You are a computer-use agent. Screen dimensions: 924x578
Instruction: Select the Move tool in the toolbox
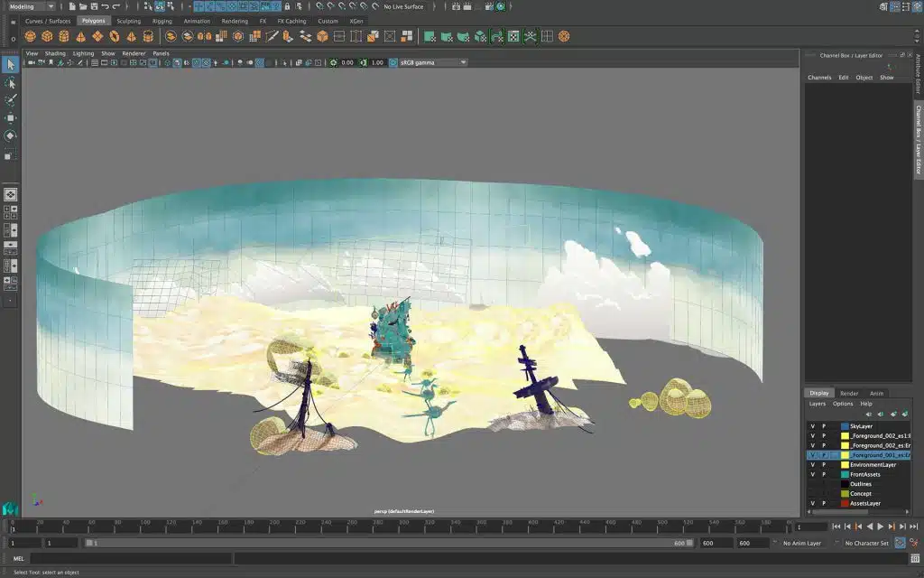[10, 118]
